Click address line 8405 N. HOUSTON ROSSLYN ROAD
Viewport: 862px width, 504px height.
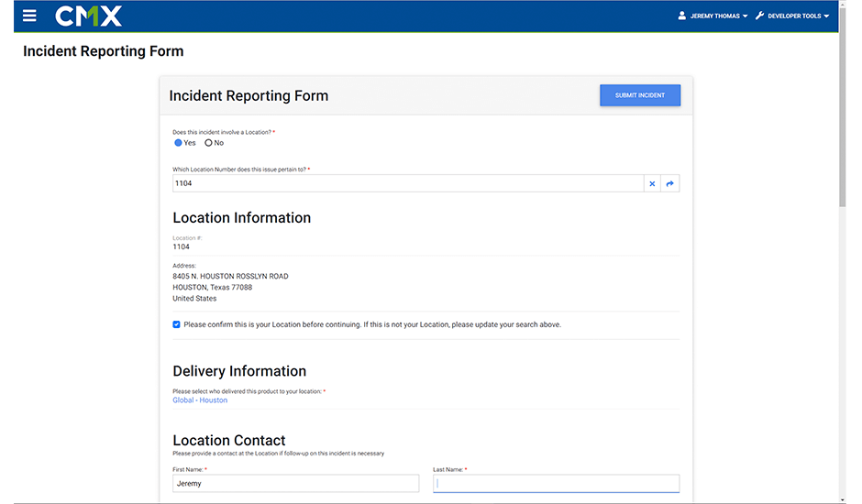[230, 277]
